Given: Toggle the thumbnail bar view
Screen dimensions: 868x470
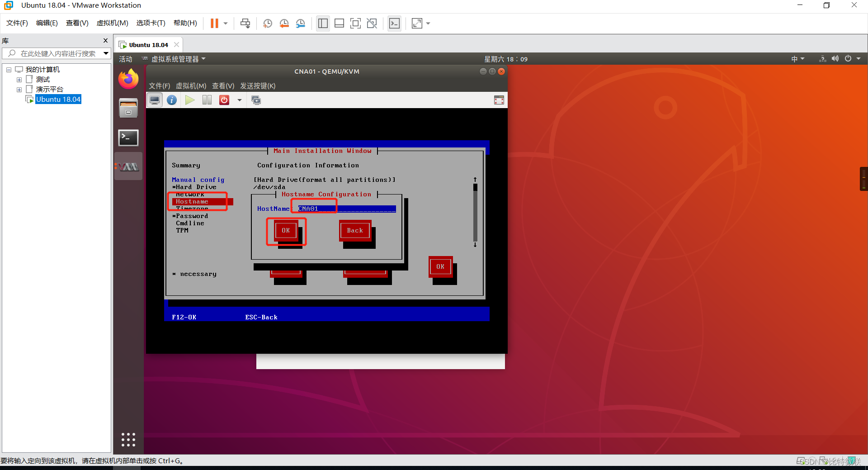Looking at the screenshot, I should (x=339, y=23).
